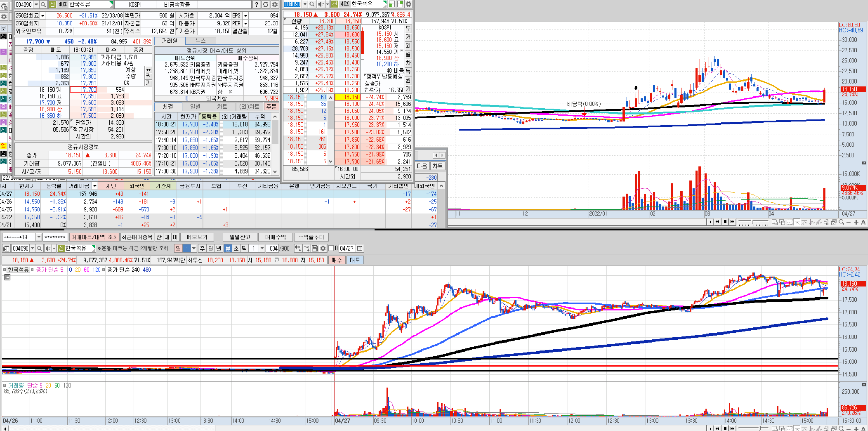
Task: Open the code dropdown in the bottom chart toolbar
Action: tap(32, 248)
